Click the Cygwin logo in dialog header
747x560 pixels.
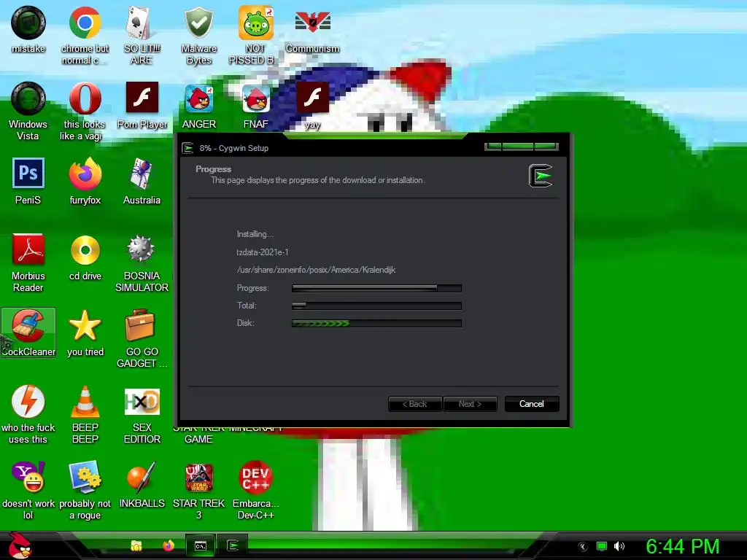(x=541, y=176)
